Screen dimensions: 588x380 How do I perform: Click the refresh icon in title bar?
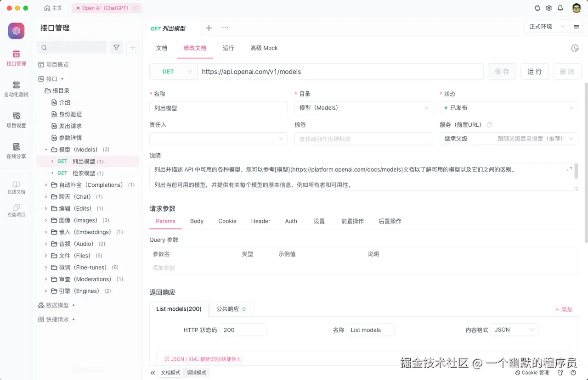click(x=537, y=8)
